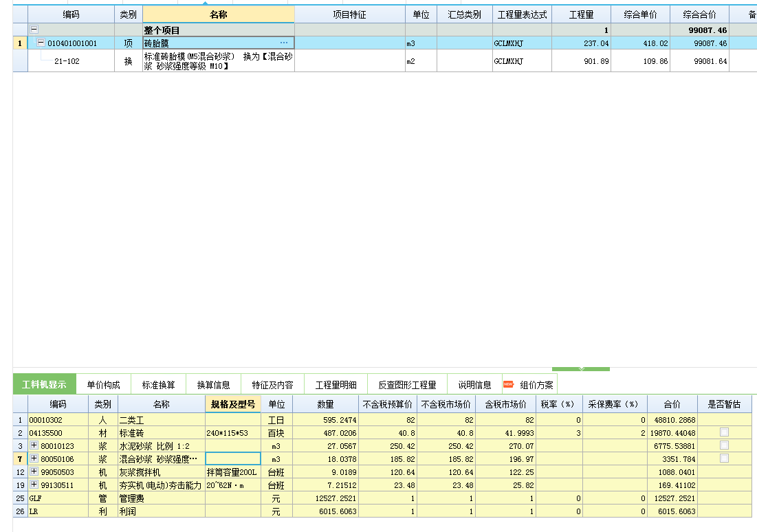Select quantity cell 237.04
This screenshot has height=532, width=757.
(581, 43)
